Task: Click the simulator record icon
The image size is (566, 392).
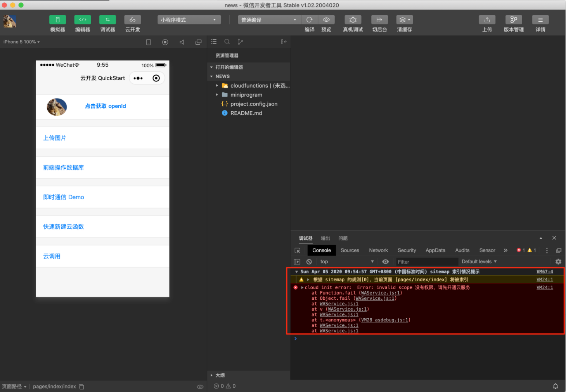Action: (165, 42)
